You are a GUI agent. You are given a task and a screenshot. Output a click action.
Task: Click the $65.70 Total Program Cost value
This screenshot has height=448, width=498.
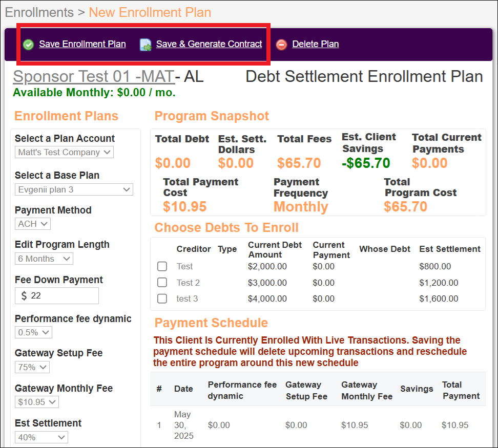(x=405, y=206)
